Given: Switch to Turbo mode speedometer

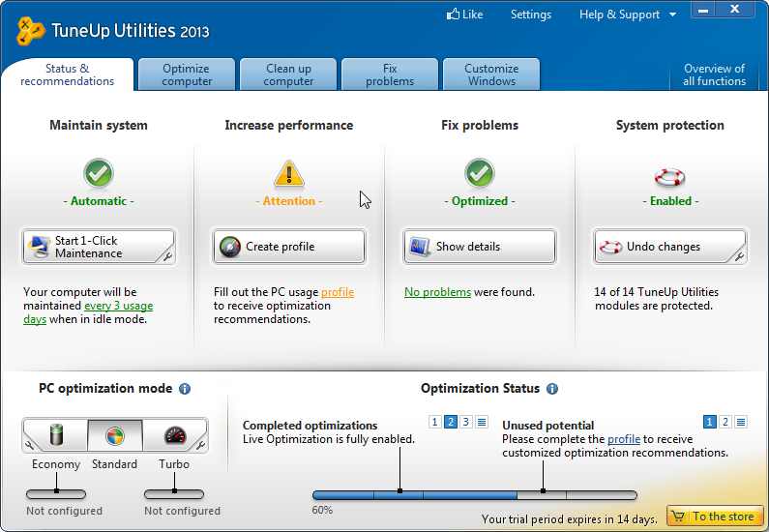Looking at the screenshot, I should [x=175, y=435].
